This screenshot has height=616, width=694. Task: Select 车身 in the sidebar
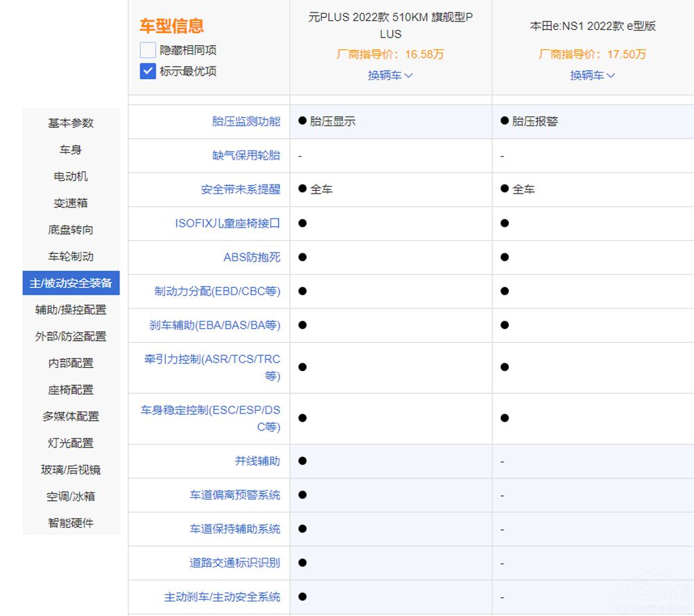coord(71,150)
